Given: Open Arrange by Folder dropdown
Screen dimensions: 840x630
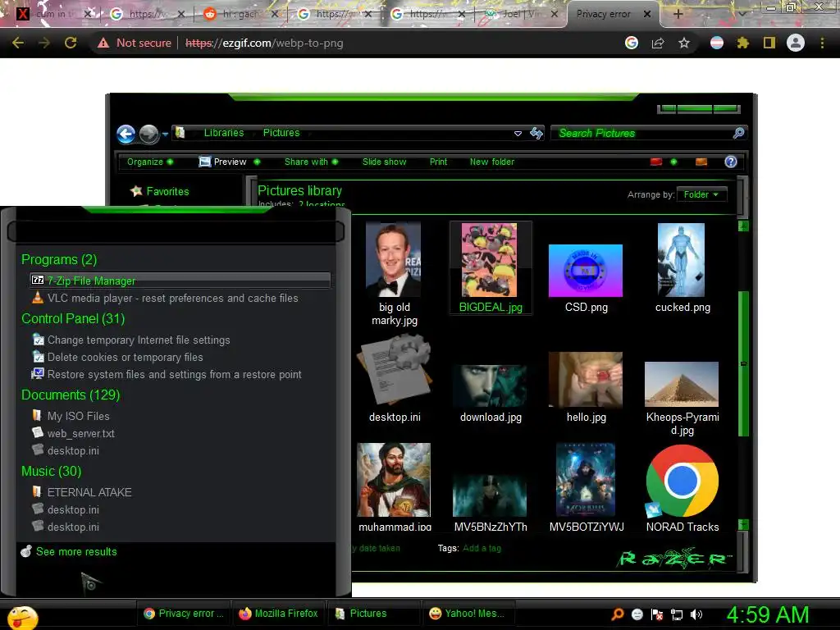Looking at the screenshot, I should pos(701,194).
